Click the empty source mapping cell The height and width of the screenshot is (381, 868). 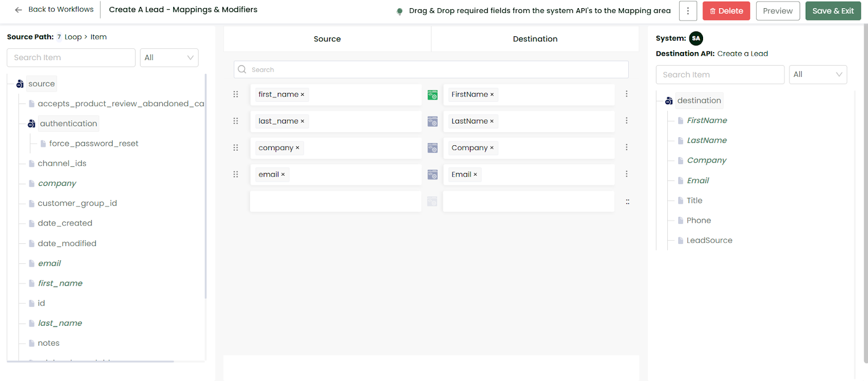336,201
